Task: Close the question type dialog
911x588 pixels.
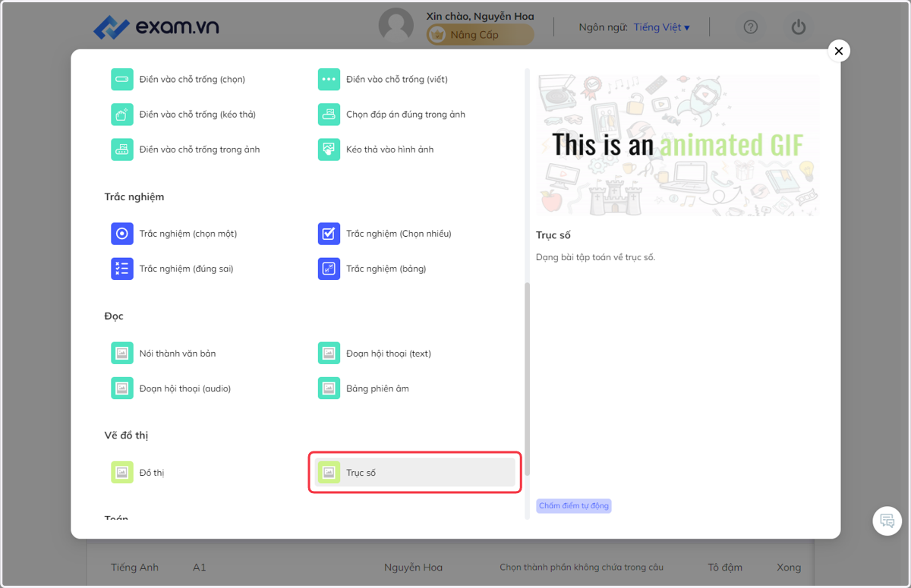Action: pos(839,51)
